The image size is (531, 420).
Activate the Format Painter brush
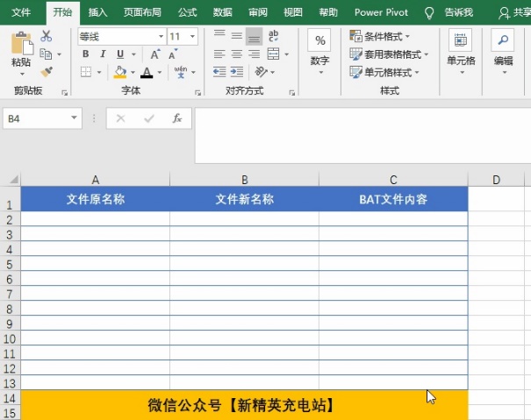[47, 72]
